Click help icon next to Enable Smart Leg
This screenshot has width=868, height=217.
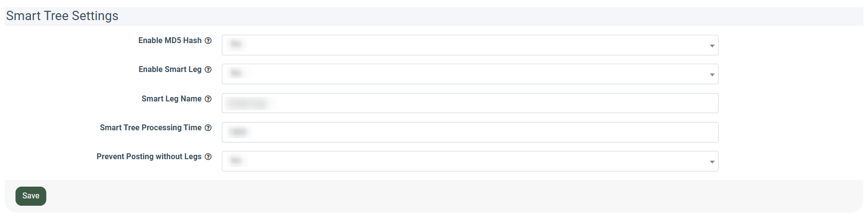tap(208, 70)
